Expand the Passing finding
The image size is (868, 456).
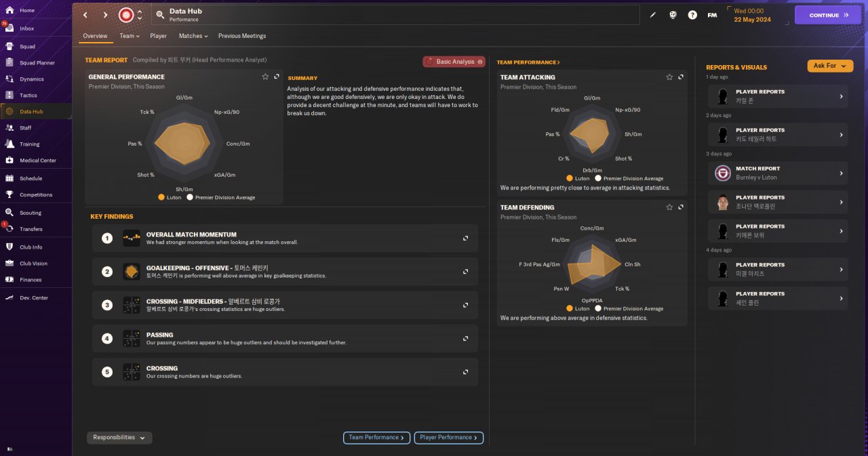coord(466,339)
